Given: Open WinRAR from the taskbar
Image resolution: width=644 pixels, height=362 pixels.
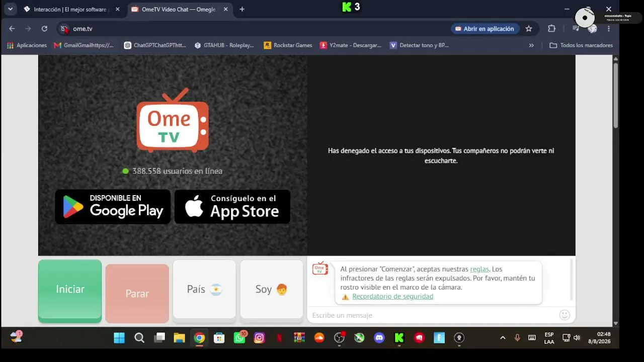Looking at the screenshot, I should point(299,338).
